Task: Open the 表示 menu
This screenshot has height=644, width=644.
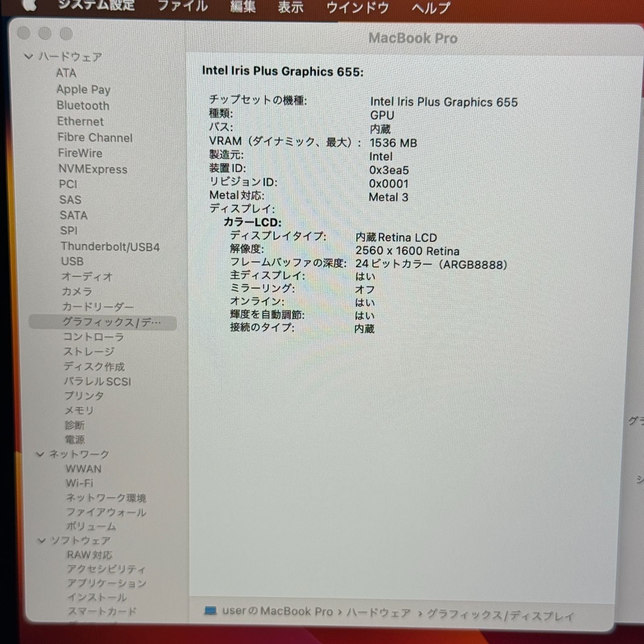Action: (x=291, y=7)
